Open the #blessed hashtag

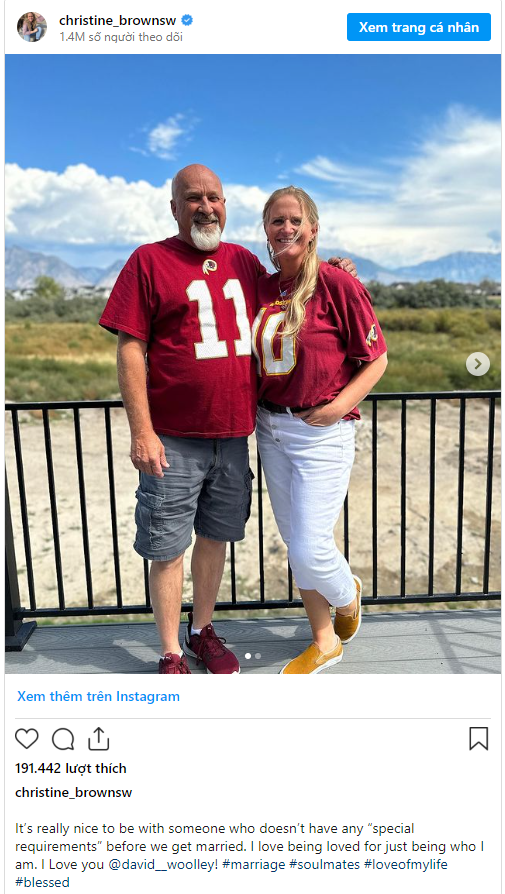tap(42, 883)
